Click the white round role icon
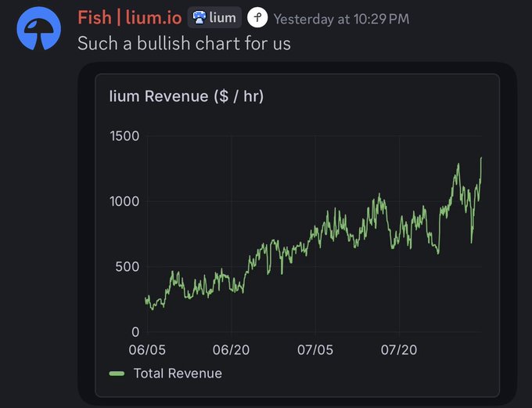532x408 pixels. [x=257, y=18]
